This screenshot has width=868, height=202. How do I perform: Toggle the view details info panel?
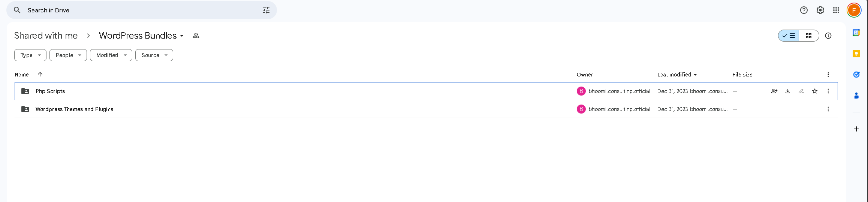[828, 36]
